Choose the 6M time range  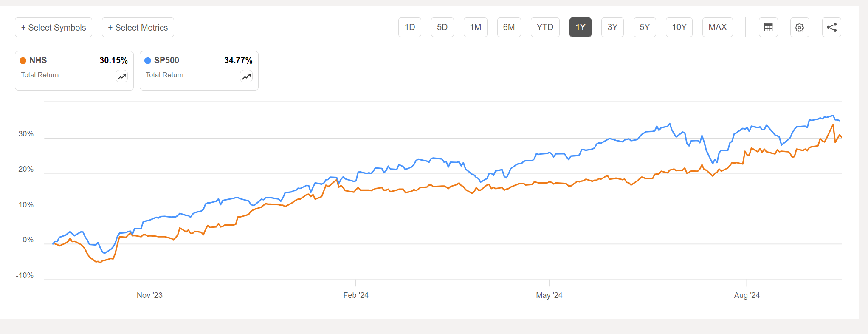click(509, 28)
